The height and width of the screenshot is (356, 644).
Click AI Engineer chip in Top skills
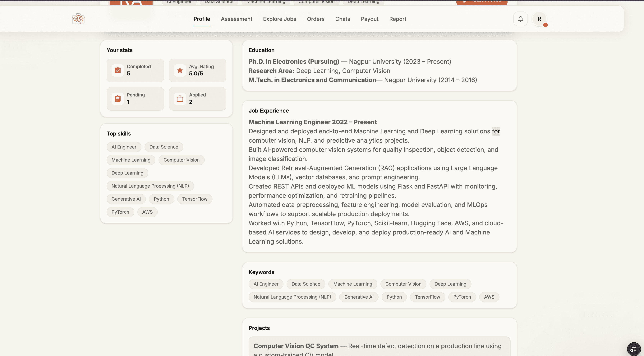click(124, 147)
